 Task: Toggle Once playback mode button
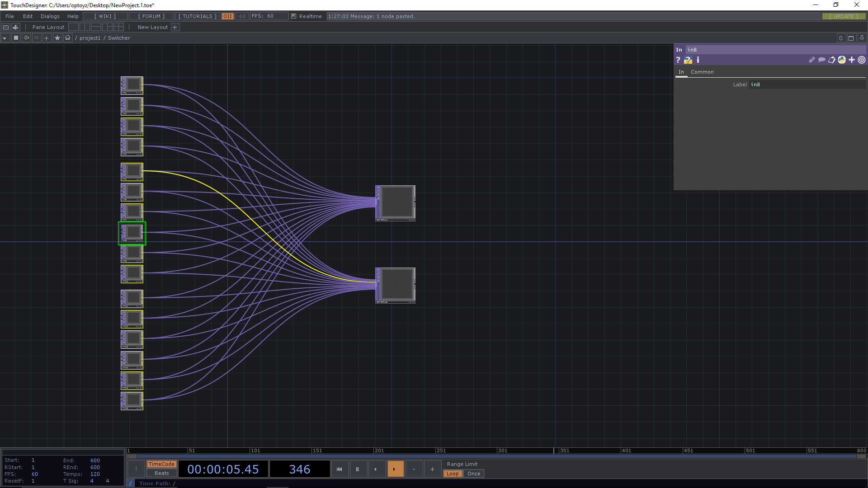[x=474, y=473]
